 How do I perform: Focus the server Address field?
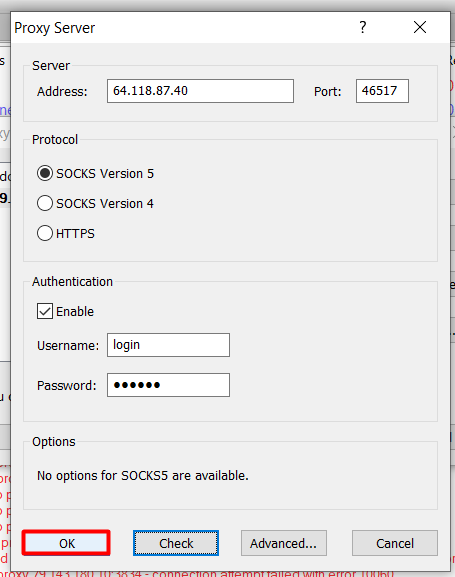200,91
